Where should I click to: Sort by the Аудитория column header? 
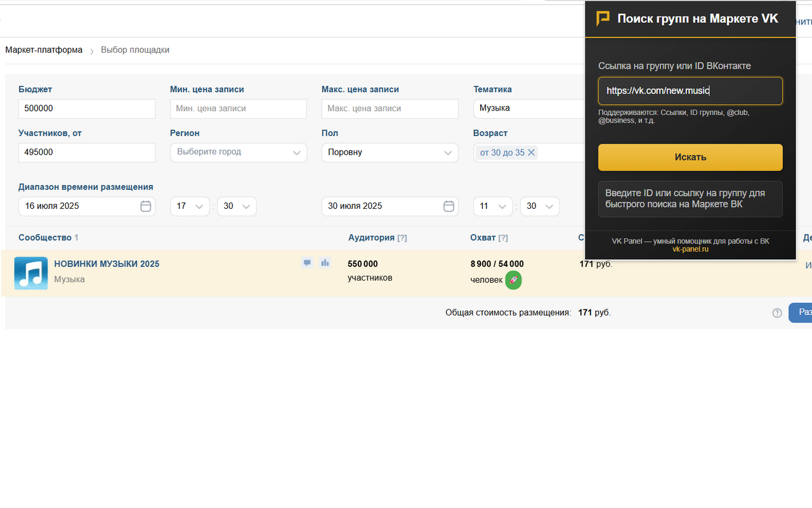pos(371,238)
